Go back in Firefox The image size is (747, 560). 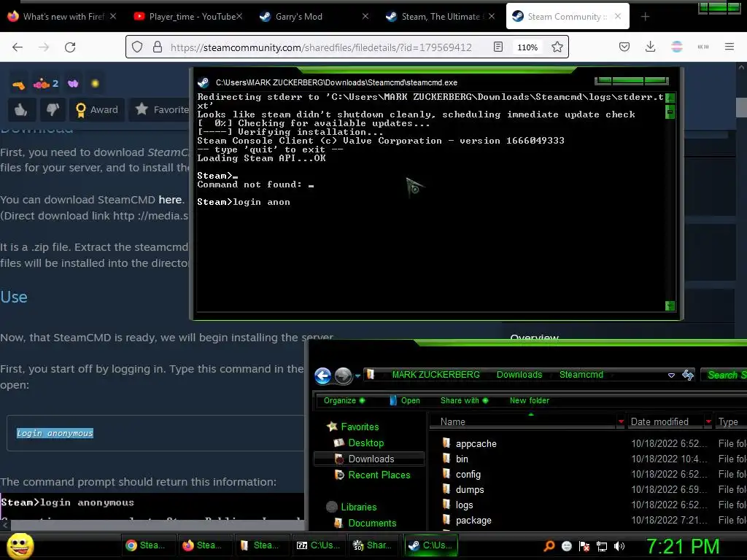point(18,47)
